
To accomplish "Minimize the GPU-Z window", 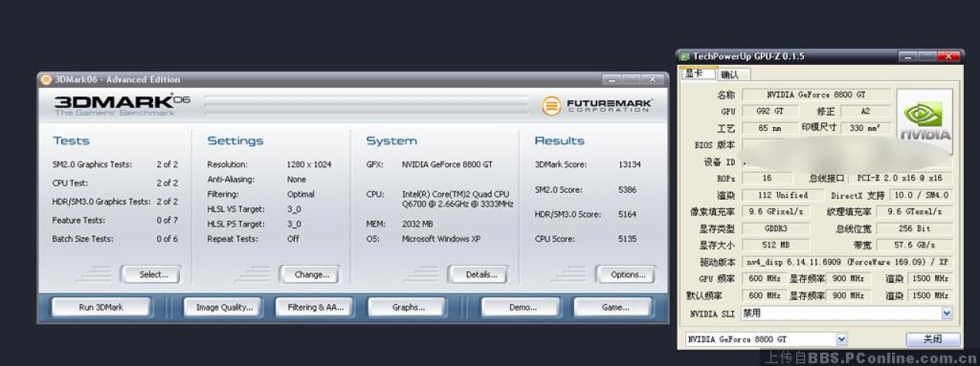I will pyautogui.click(x=908, y=57).
